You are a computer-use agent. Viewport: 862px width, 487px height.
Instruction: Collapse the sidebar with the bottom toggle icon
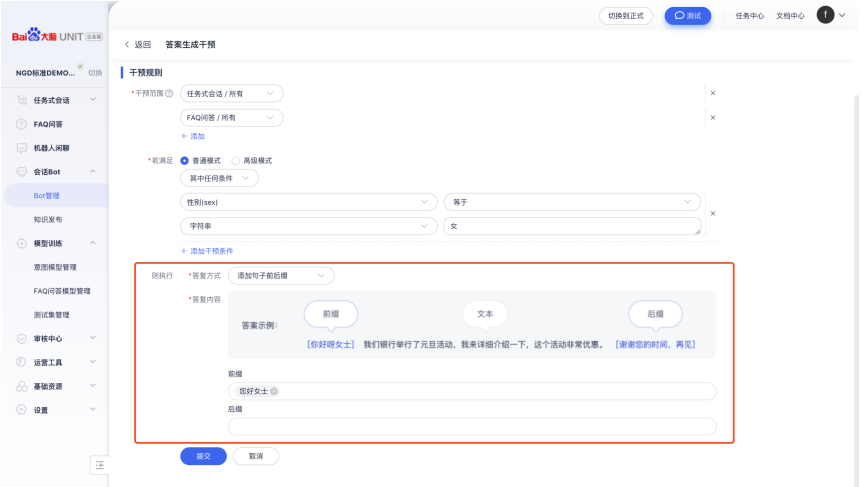[x=100, y=465]
